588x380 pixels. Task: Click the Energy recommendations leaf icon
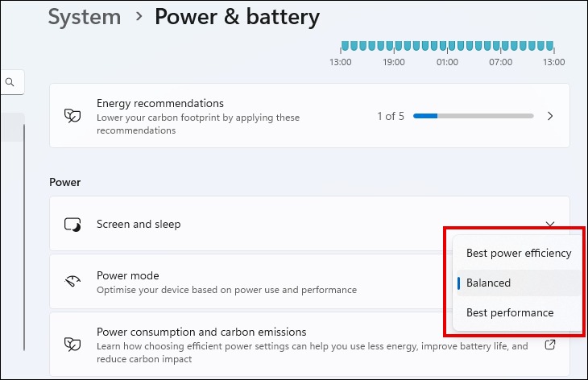72,116
